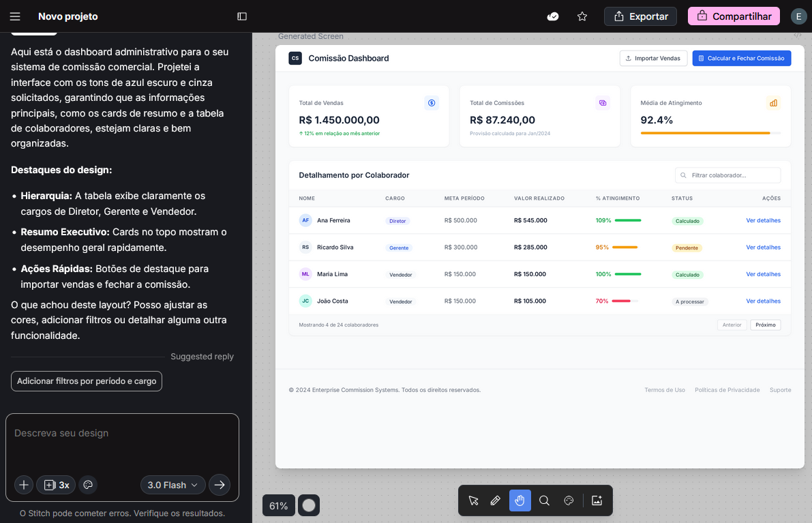
Task: Go to Próximo page of collaborators
Action: 766,325
